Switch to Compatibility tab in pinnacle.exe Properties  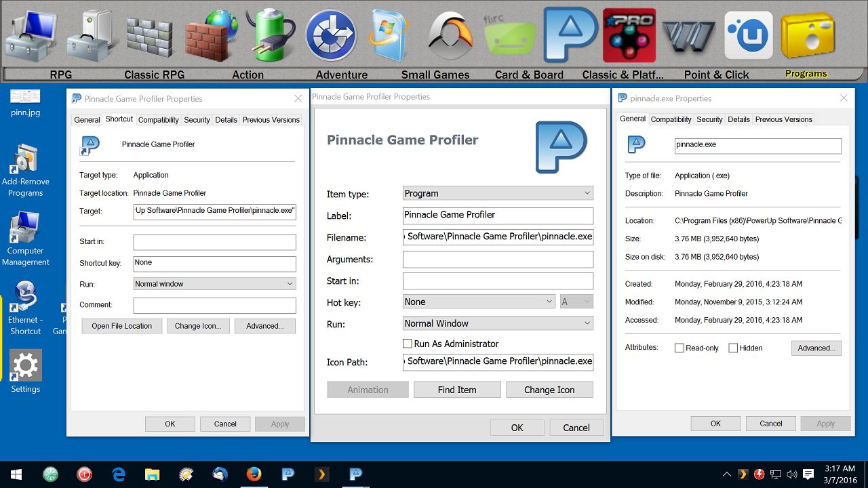click(671, 119)
